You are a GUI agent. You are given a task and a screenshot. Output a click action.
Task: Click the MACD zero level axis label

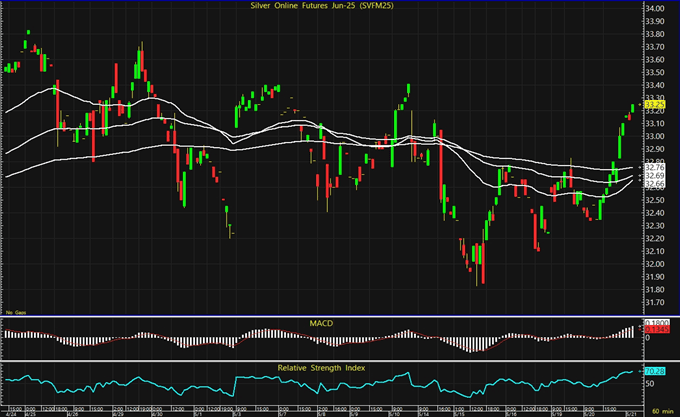[647, 338]
